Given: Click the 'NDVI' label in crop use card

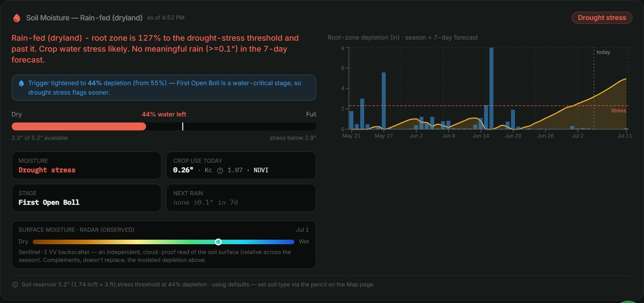Looking at the screenshot, I should click(261, 170).
